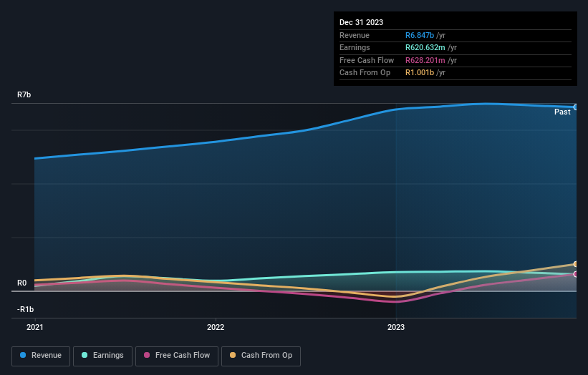The width and height of the screenshot is (588, 375).
Task: Toggle the Free Cash Flow legend button
Action: pos(177,356)
